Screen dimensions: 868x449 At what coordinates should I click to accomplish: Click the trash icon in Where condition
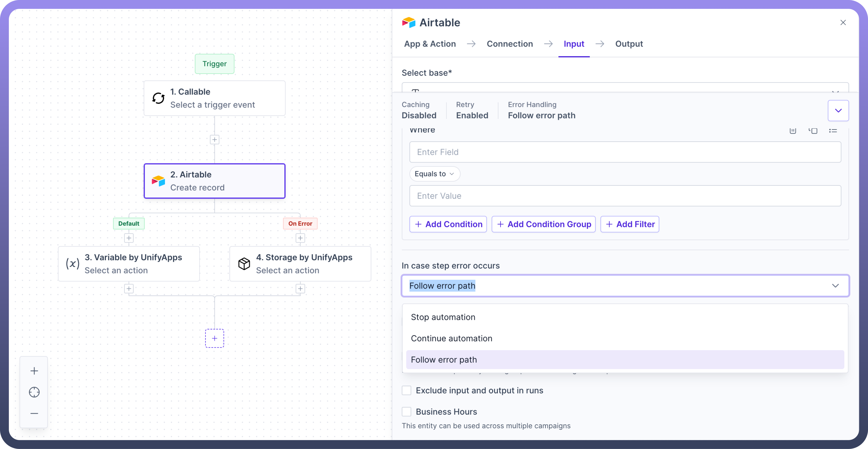coord(793,131)
